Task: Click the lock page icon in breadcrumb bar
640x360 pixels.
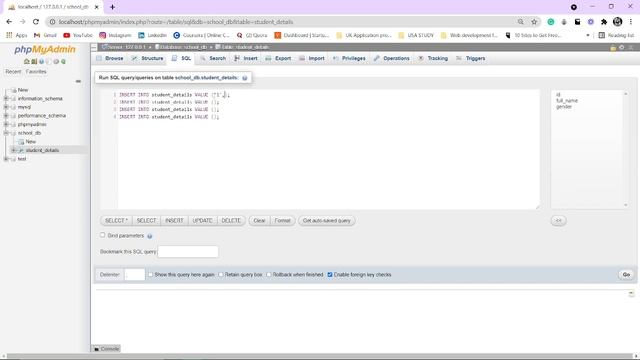Action: [613, 47]
